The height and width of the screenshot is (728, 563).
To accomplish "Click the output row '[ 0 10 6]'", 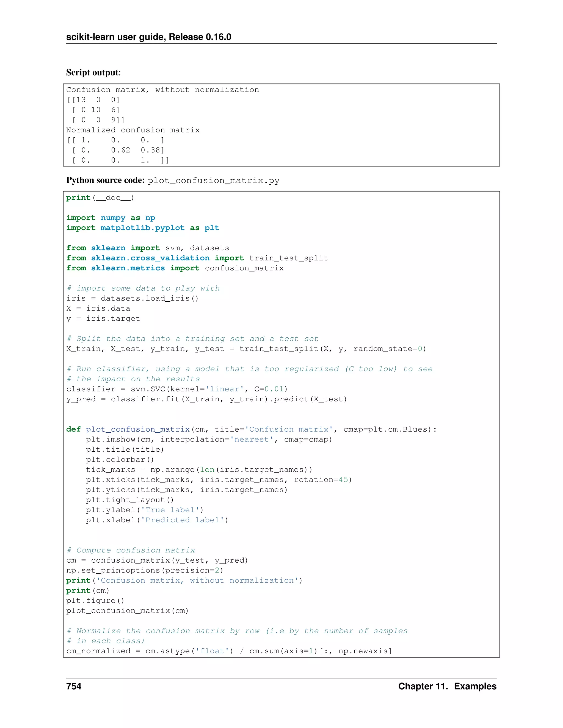I will point(96,110).
